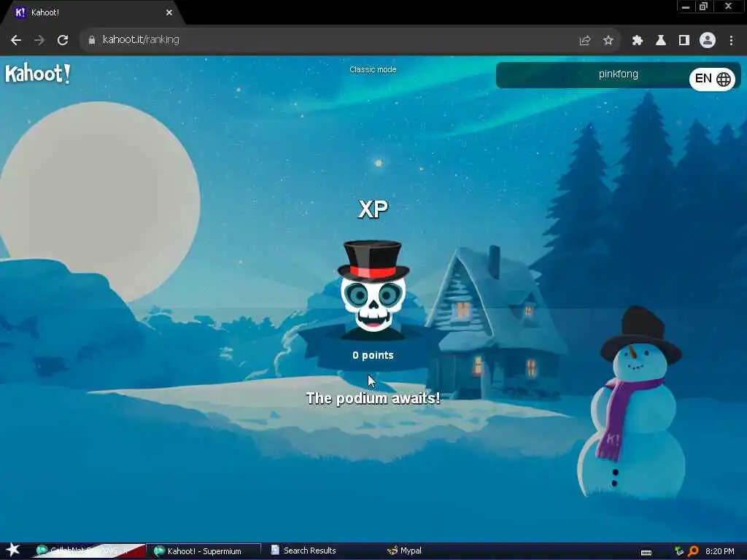Restore down the browser window
The height and width of the screenshot is (560, 747).
(x=703, y=7)
